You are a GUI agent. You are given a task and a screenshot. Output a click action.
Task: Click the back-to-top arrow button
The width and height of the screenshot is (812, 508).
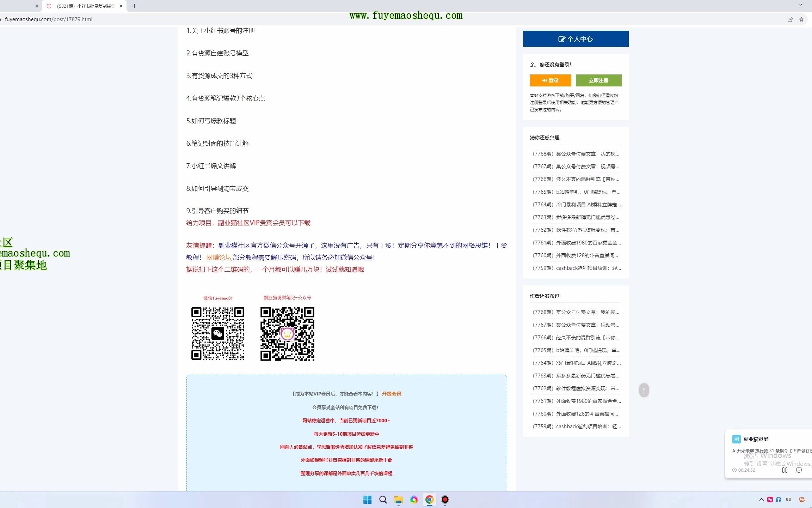(644, 390)
